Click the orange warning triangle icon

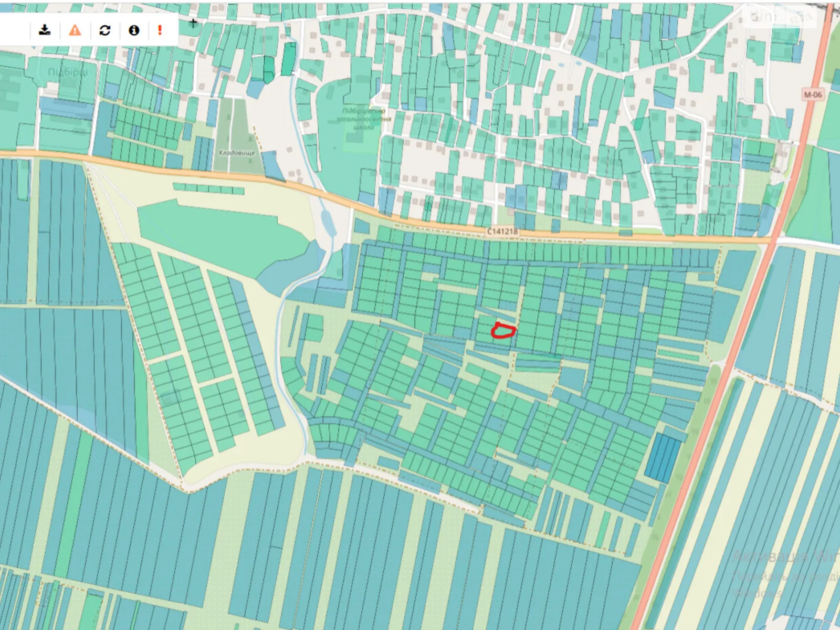click(75, 30)
